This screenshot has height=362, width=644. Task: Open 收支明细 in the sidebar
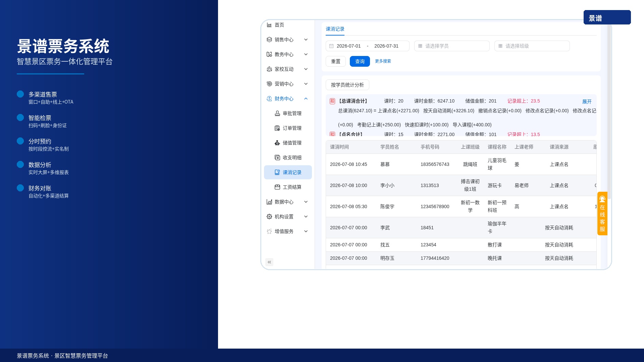(288, 158)
